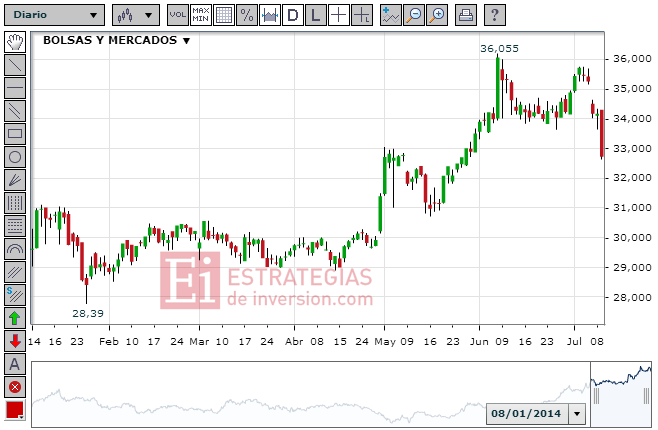Viewport: 658px width, 430px height.
Task: Select the hand pan tool
Action: (x=15, y=42)
